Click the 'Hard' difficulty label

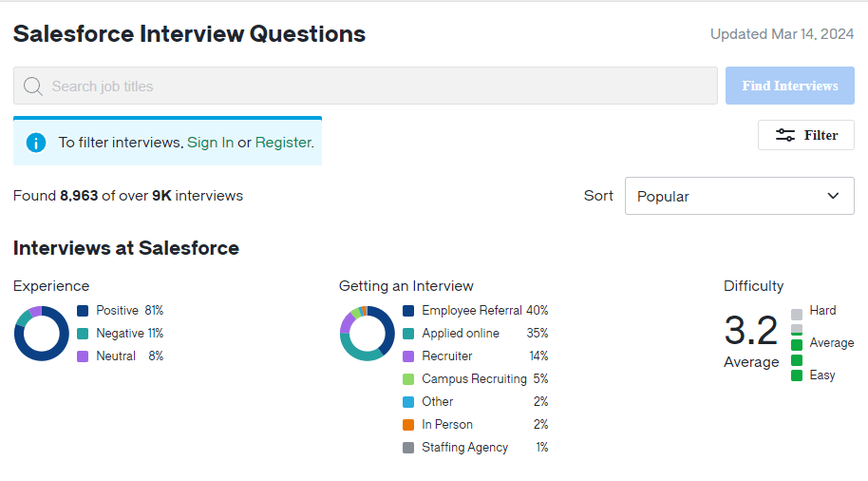pos(822,310)
